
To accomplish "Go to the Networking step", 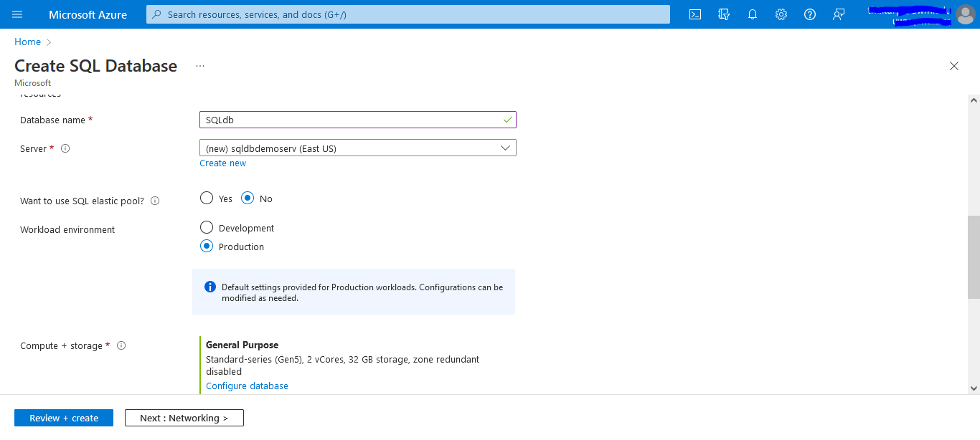I will (x=184, y=418).
